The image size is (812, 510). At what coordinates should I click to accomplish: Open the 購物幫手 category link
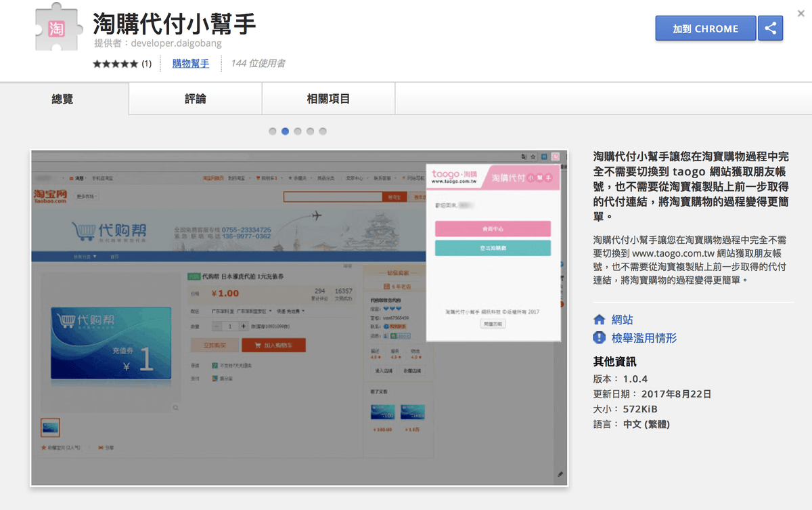click(191, 64)
